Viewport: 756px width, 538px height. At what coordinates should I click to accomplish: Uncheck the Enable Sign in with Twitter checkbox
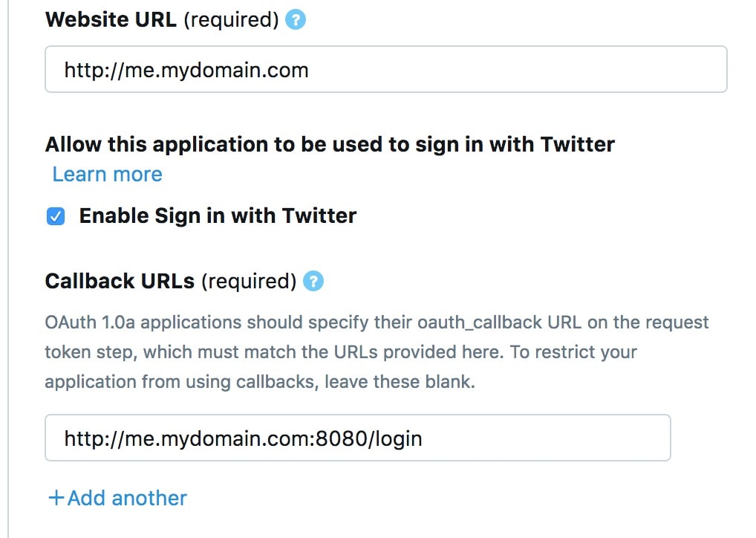(56, 216)
